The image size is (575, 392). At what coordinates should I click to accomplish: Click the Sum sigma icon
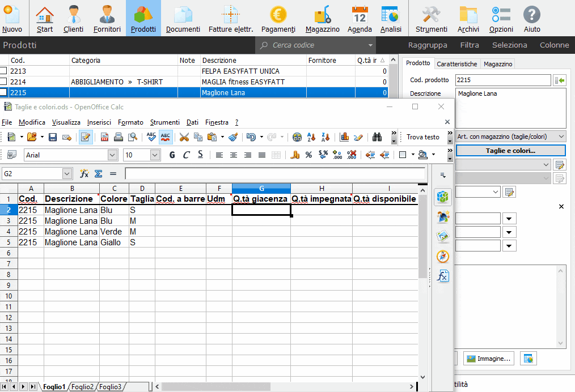[x=98, y=174]
